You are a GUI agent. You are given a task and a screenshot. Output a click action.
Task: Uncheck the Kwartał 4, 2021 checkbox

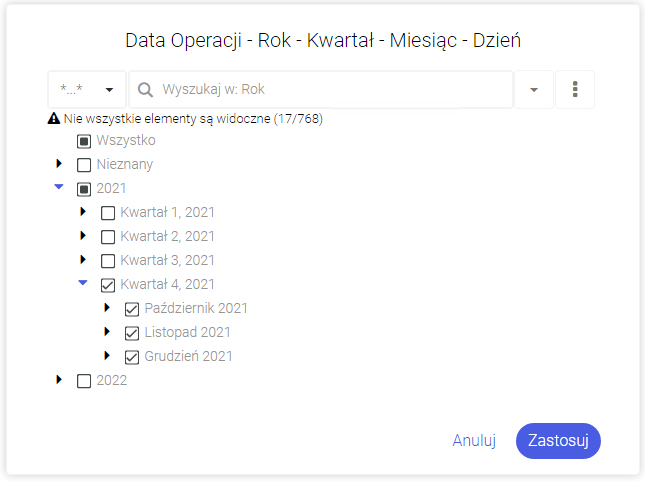108,285
